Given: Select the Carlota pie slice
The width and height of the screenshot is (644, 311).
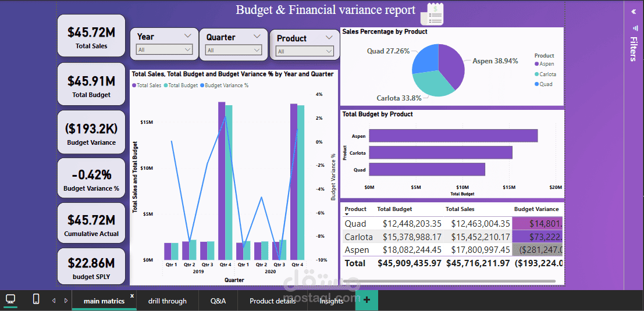Looking at the screenshot, I should (x=434, y=84).
